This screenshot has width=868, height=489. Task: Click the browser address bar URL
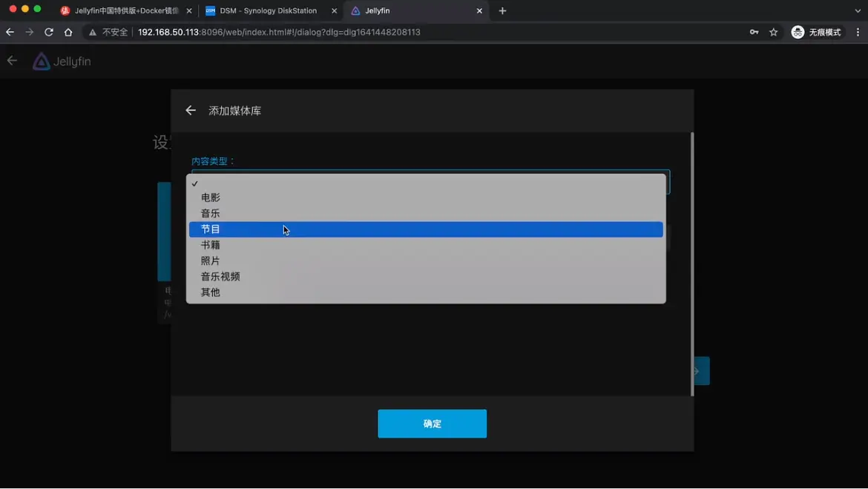(279, 32)
